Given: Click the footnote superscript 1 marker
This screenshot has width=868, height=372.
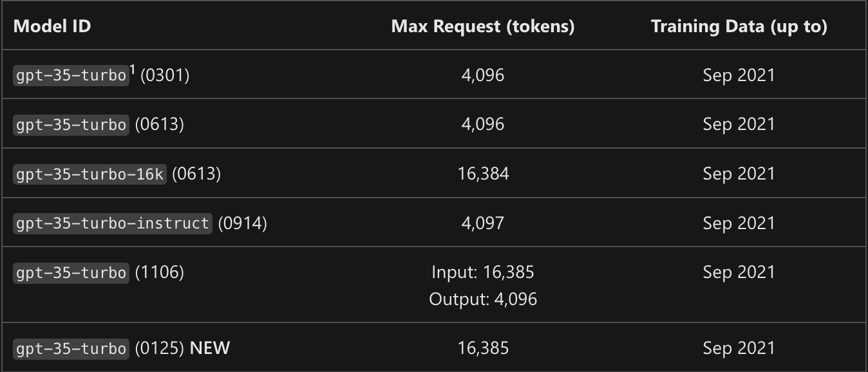Looking at the screenshot, I should coord(133,70).
